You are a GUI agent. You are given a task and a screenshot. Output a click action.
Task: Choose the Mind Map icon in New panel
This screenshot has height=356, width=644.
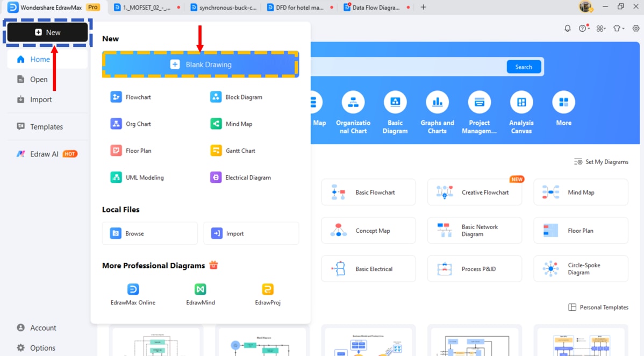click(x=216, y=124)
